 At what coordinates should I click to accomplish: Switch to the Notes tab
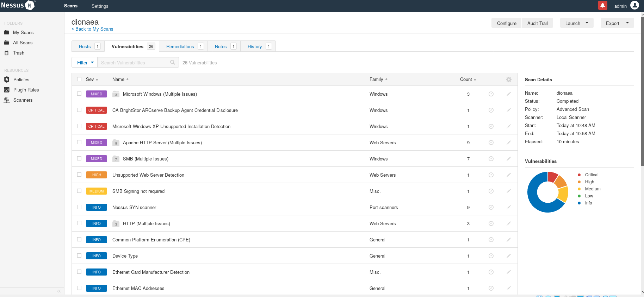click(224, 46)
